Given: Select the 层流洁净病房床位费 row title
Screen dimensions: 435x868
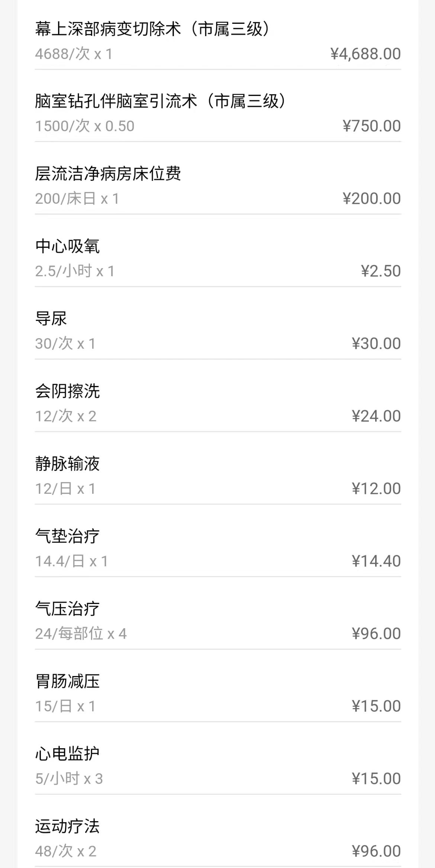Looking at the screenshot, I should click(108, 174).
